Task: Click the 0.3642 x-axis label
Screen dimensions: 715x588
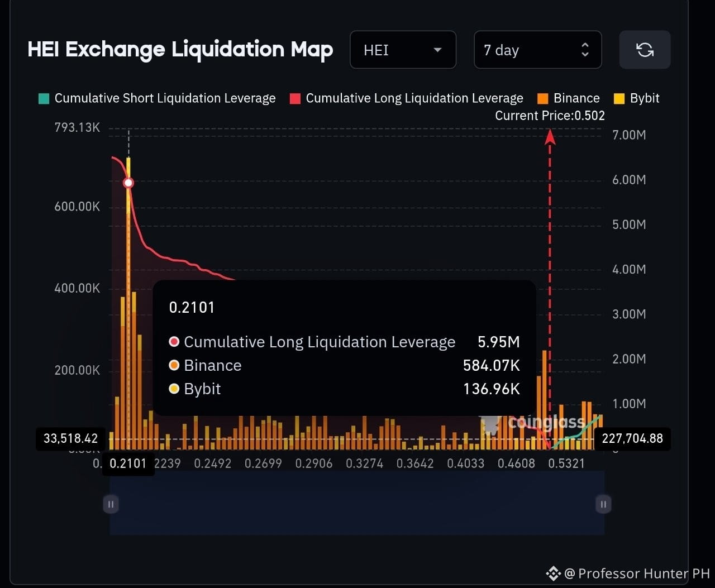Action: [x=415, y=463]
